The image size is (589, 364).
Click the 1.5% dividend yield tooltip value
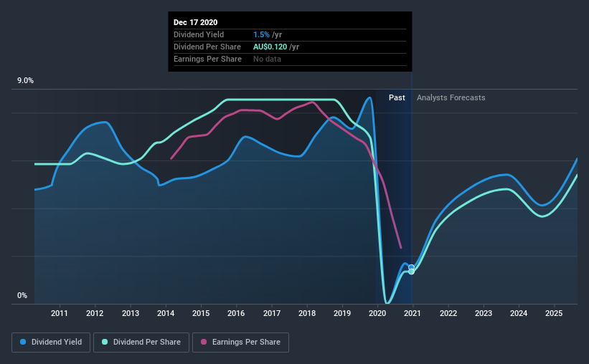click(261, 34)
